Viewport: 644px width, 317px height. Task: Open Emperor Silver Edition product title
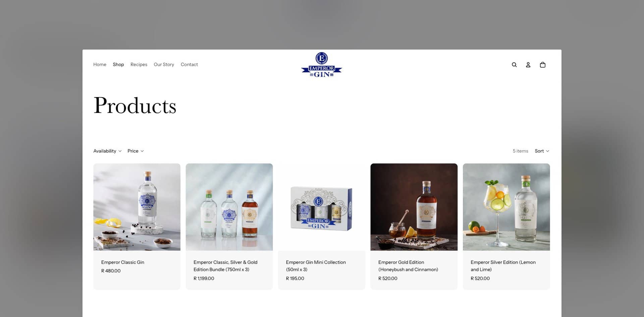[503, 266]
